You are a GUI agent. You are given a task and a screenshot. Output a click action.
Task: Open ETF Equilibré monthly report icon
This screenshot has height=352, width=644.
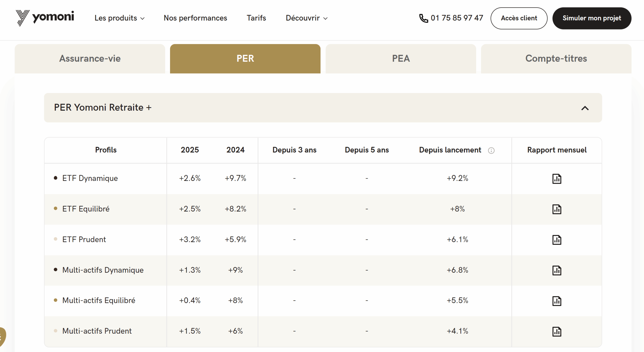(556, 209)
